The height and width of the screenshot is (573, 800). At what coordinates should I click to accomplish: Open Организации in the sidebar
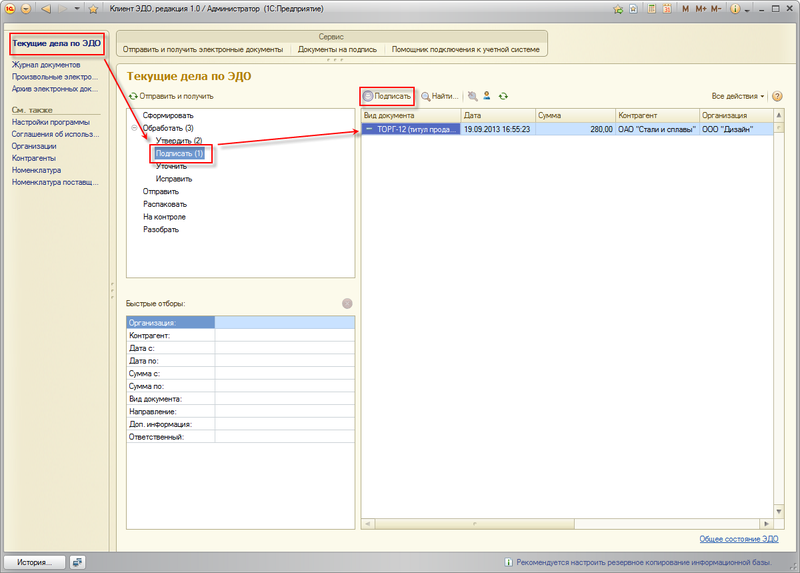click(x=34, y=146)
